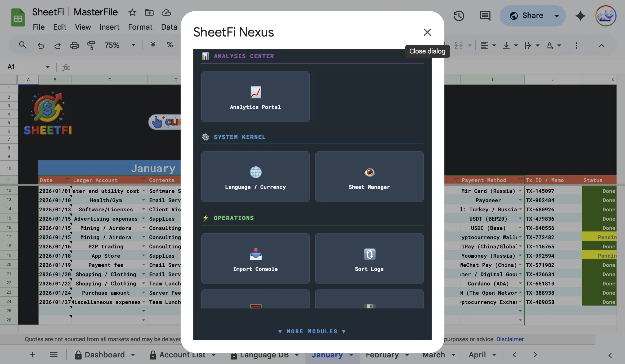625x364 pixels.
Task: Select the paint format roller icon
Action: tap(91, 46)
